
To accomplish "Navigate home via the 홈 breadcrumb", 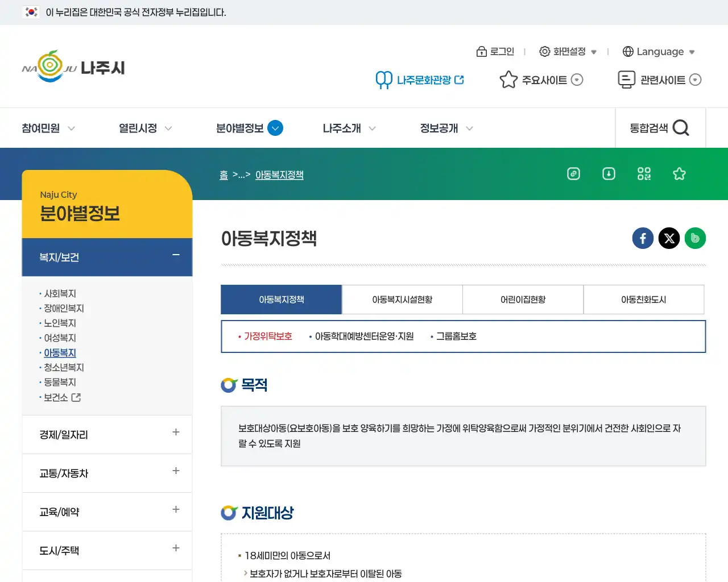I will (224, 174).
